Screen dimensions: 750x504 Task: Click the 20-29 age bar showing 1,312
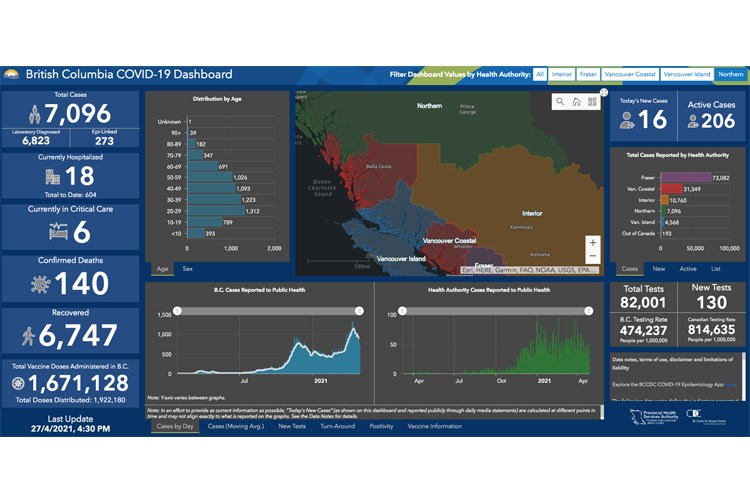[216, 211]
